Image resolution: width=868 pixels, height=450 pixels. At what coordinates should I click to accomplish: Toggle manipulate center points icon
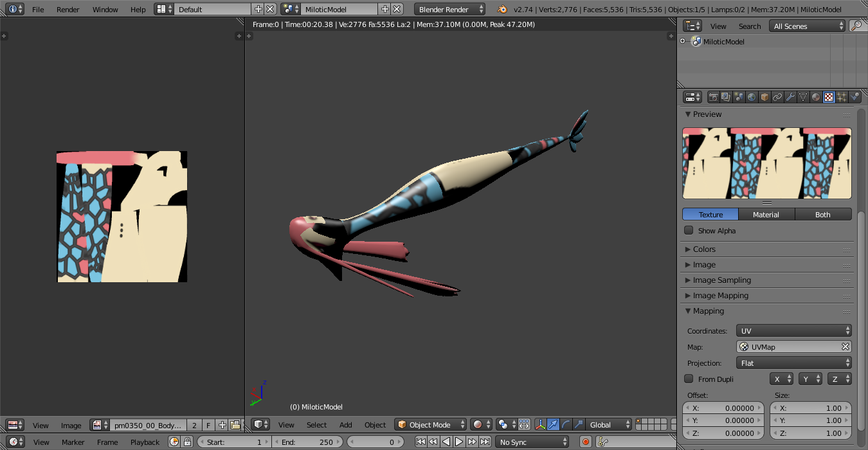tap(524, 424)
